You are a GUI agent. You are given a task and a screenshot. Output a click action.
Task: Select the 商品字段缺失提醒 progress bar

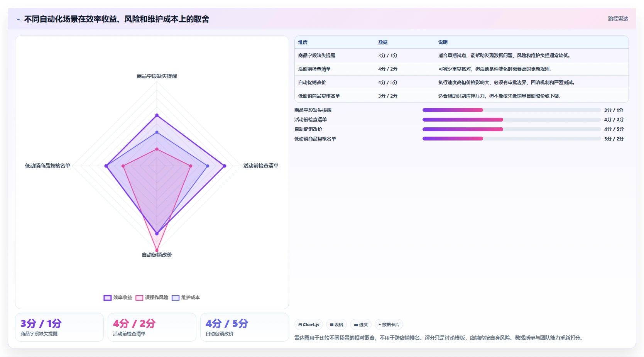tap(512, 110)
